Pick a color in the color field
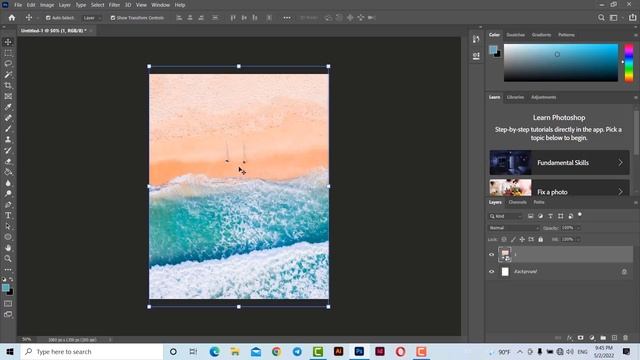Viewport: 640px width, 360px height. pyautogui.click(x=561, y=63)
